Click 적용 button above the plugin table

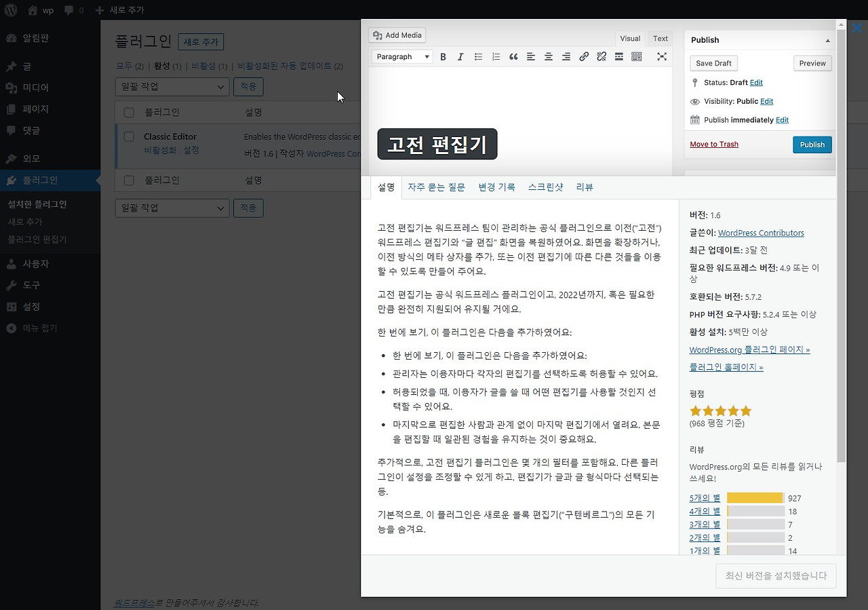coord(248,87)
